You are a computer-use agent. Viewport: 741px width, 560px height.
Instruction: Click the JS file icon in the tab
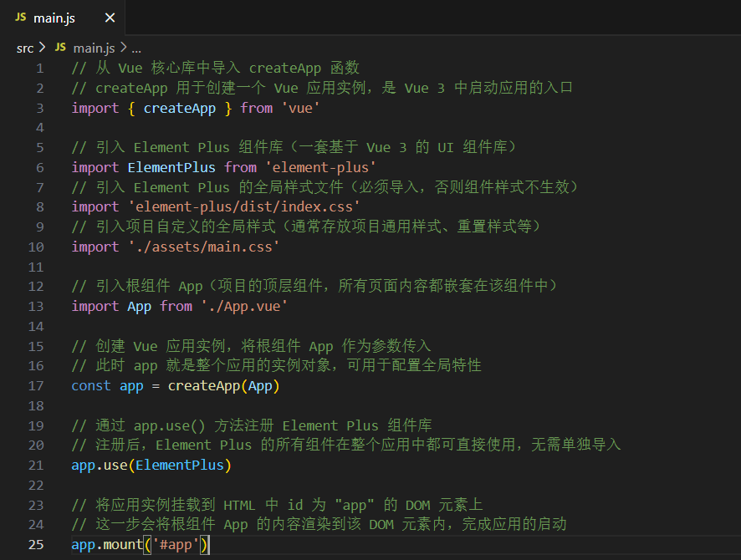(x=20, y=18)
